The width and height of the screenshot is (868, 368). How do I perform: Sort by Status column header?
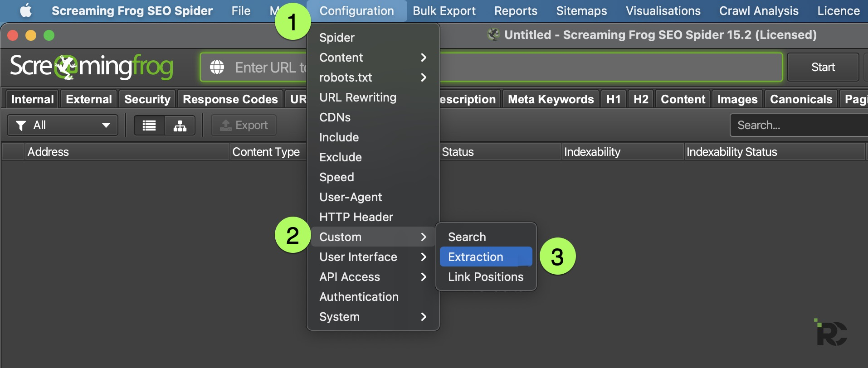click(x=500, y=152)
